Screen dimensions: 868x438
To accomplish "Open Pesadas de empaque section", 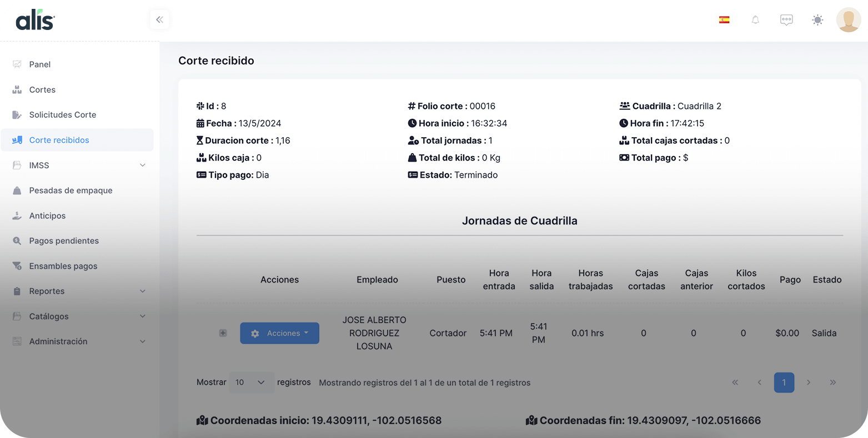I will (71, 190).
